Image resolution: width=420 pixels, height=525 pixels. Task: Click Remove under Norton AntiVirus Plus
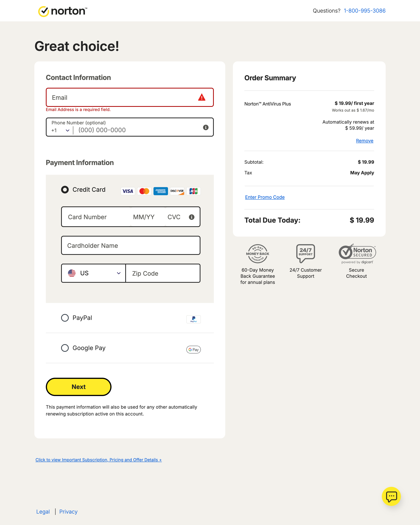pos(364,141)
